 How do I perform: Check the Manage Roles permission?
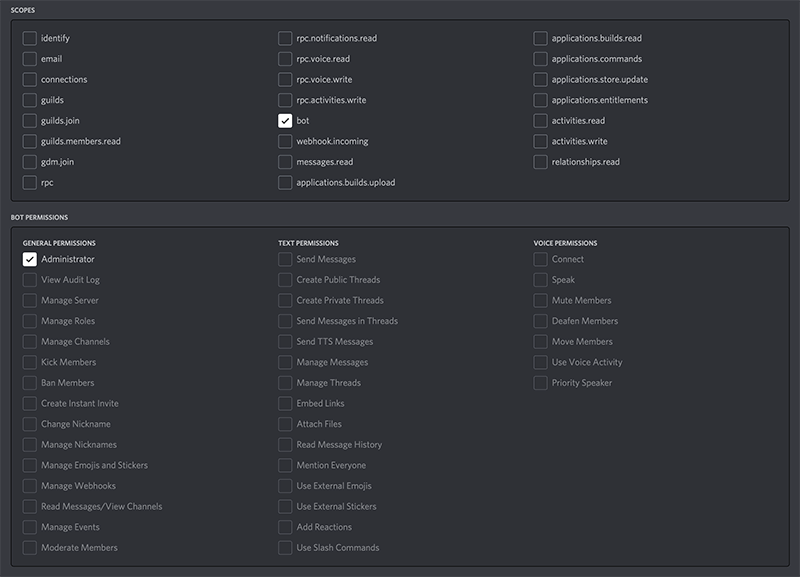coord(30,321)
